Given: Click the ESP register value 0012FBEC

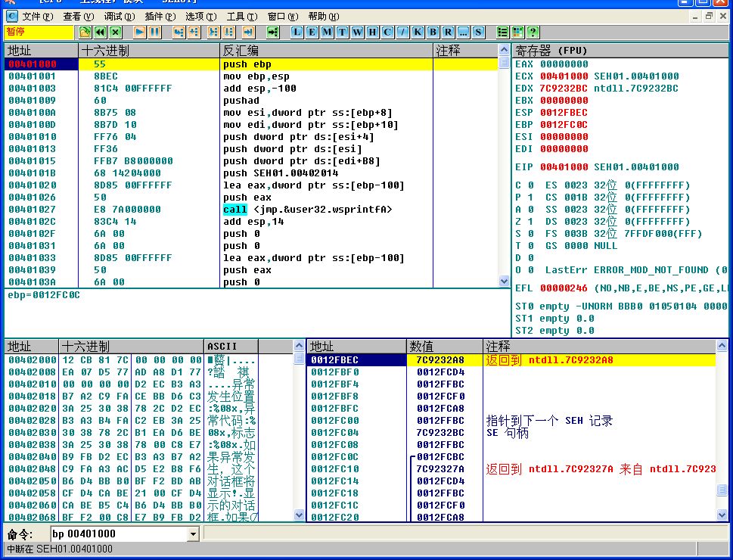Looking at the screenshot, I should click(564, 112).
